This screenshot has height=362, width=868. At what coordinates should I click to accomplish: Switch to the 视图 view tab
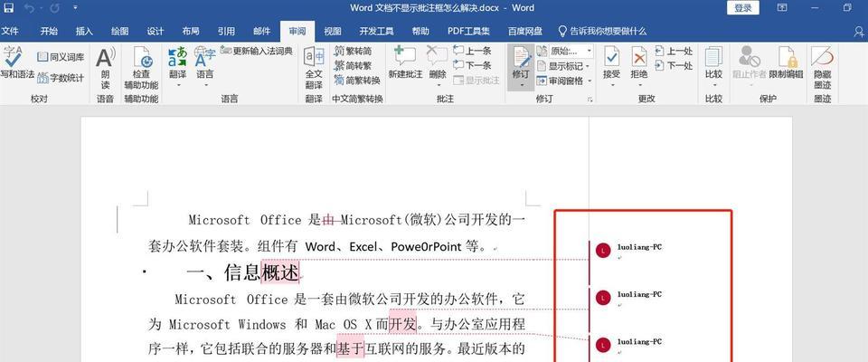333,31
